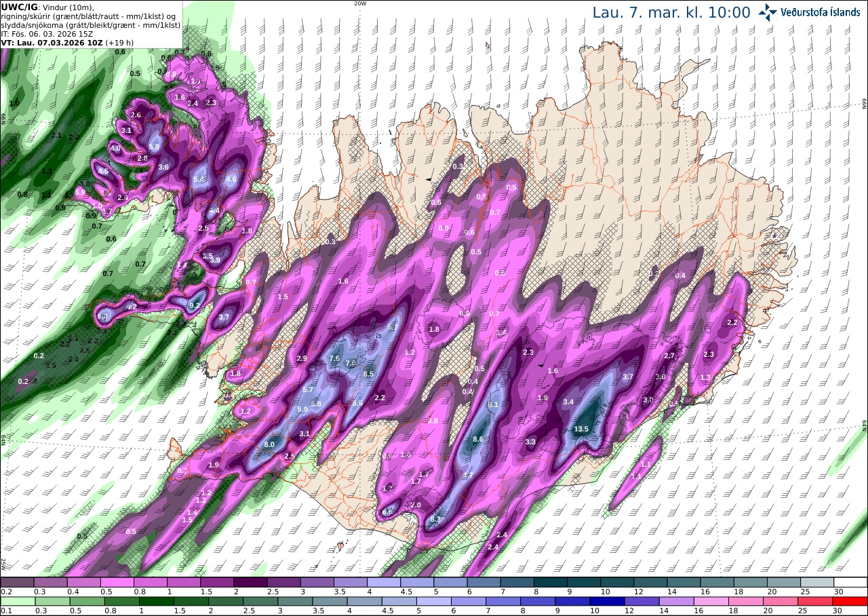Click the '8.5' precipitation value on the map
The image size is (868, 616).
369,373
